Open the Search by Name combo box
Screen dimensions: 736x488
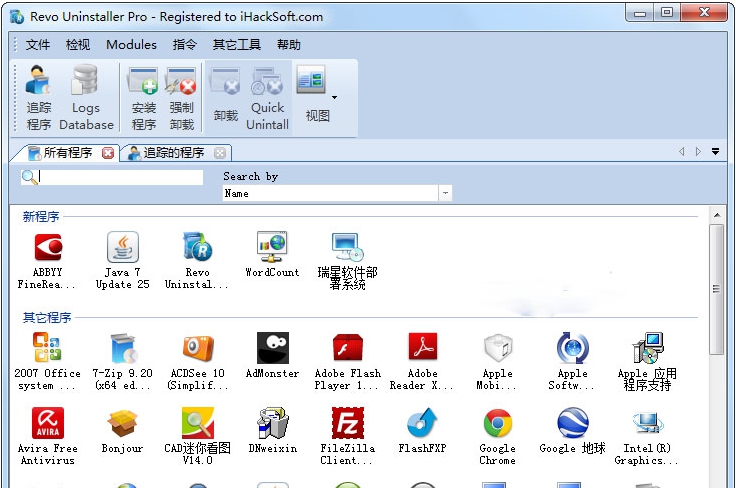click(337, 193)
